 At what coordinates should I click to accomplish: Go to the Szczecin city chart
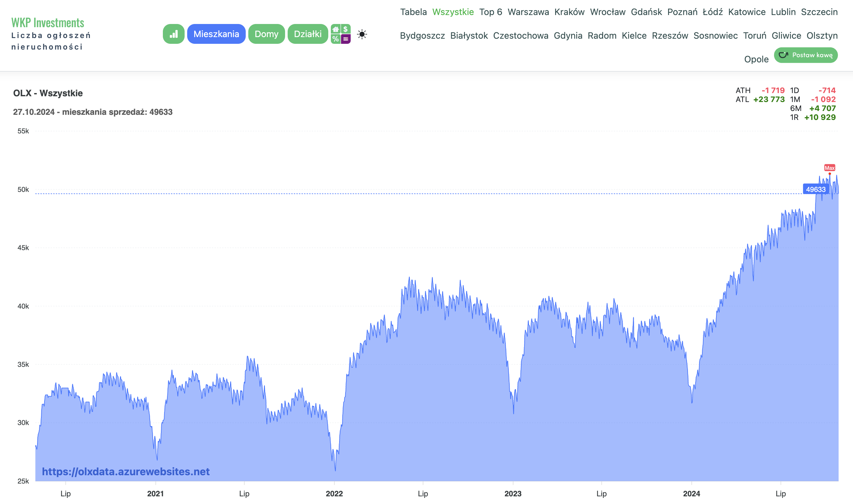pyautogui.click(x=819, y=12)
